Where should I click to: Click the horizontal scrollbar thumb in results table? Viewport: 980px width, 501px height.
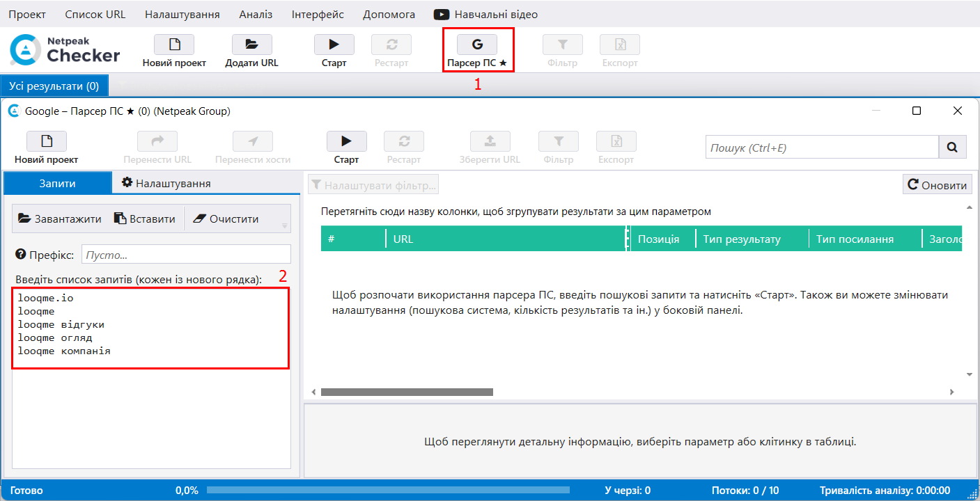pos(407,392)
